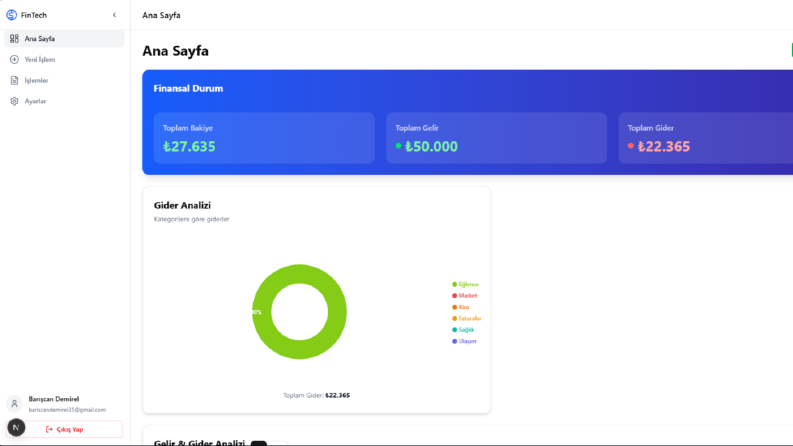Image resolution: width=793 pixels, height=446 pixels.
Task: Click the Gider Analizi heading
Action: tap(182, 205)
